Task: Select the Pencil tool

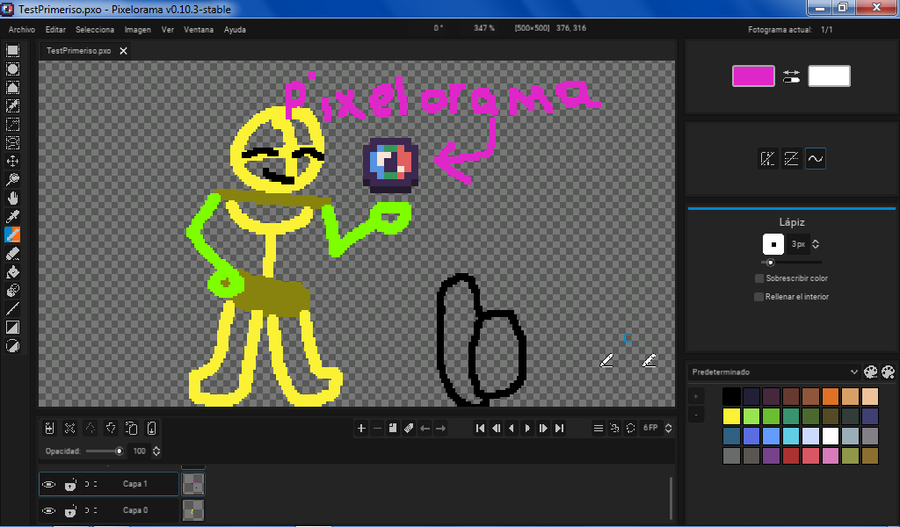Action: click(13, 235)
